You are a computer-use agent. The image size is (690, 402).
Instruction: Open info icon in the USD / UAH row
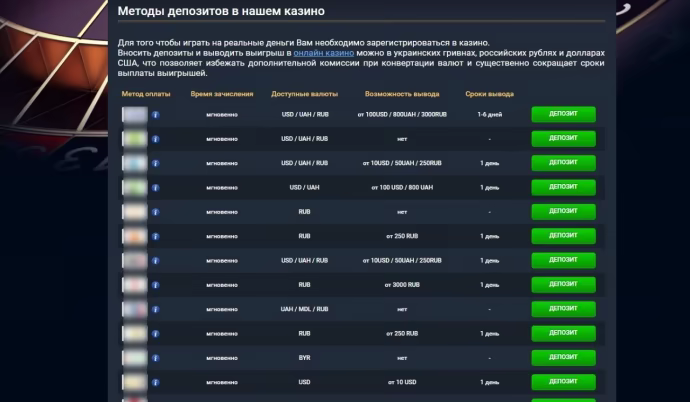156,188
